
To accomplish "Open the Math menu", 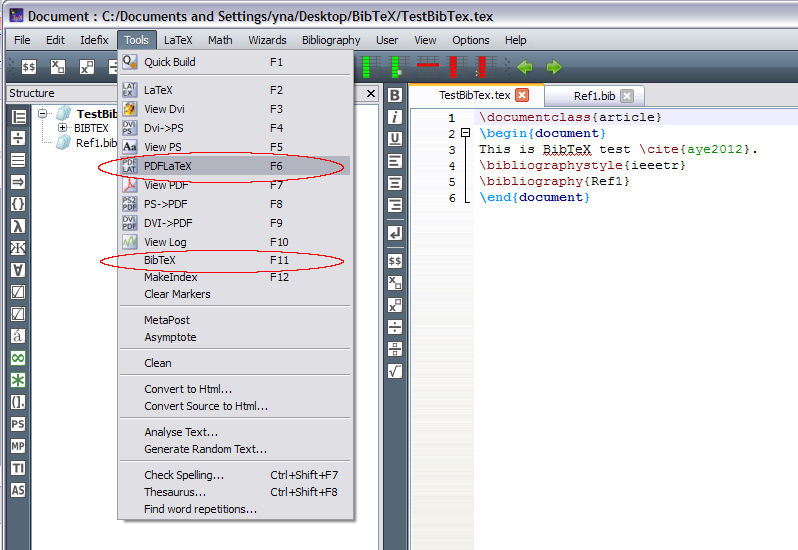I will tap(220, 40).
